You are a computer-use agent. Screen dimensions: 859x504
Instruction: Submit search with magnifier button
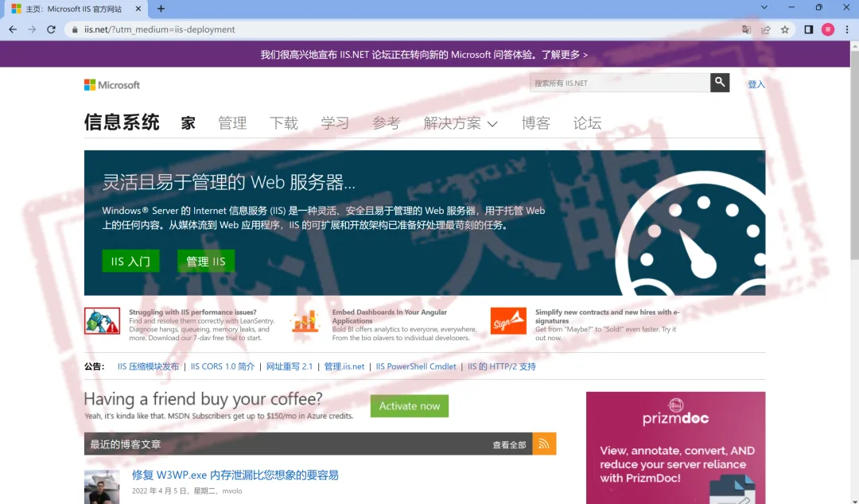coord(720,83)
